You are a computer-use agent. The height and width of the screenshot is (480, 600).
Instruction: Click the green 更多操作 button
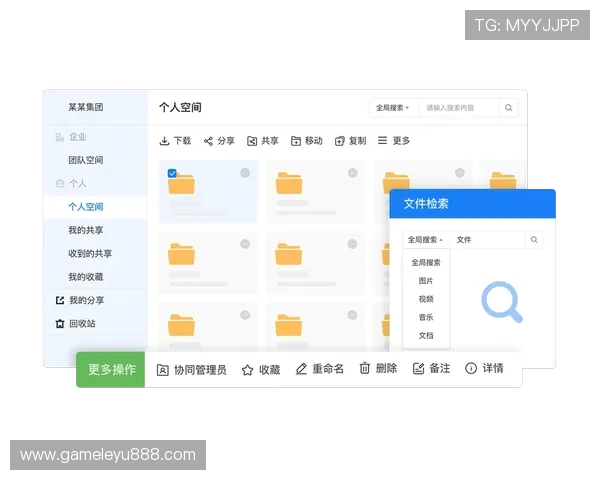(111, 370)
